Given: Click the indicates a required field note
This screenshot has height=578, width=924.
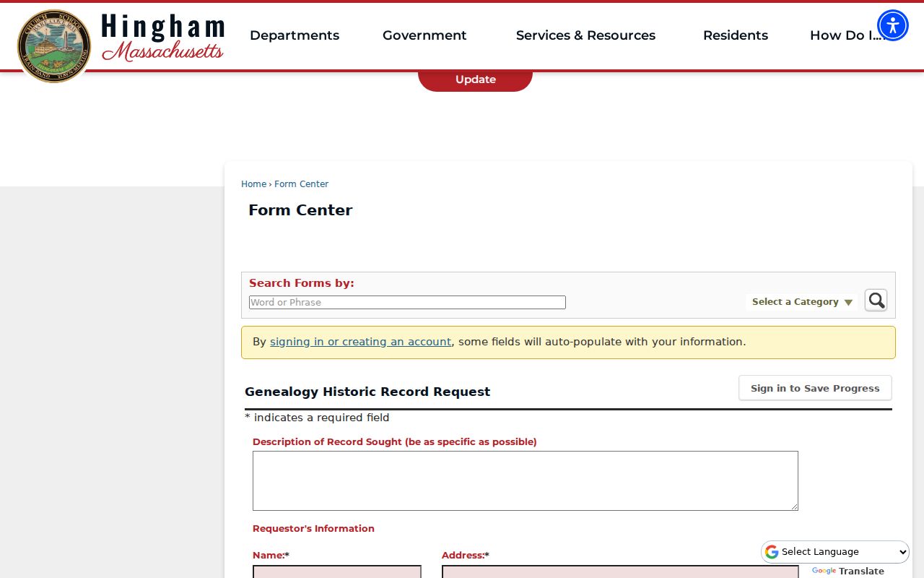Looking at the screenshot, I should [x=317, y=418].
